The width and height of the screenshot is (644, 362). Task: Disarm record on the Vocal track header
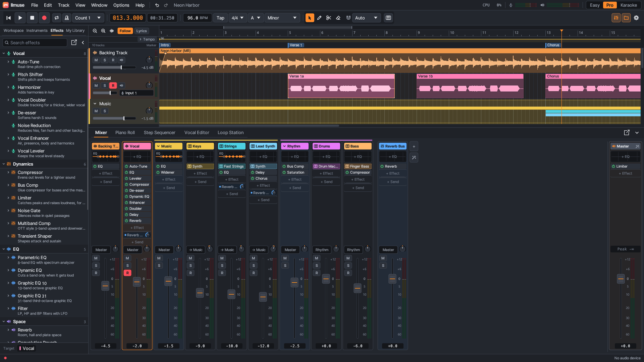tap(113, 85)
